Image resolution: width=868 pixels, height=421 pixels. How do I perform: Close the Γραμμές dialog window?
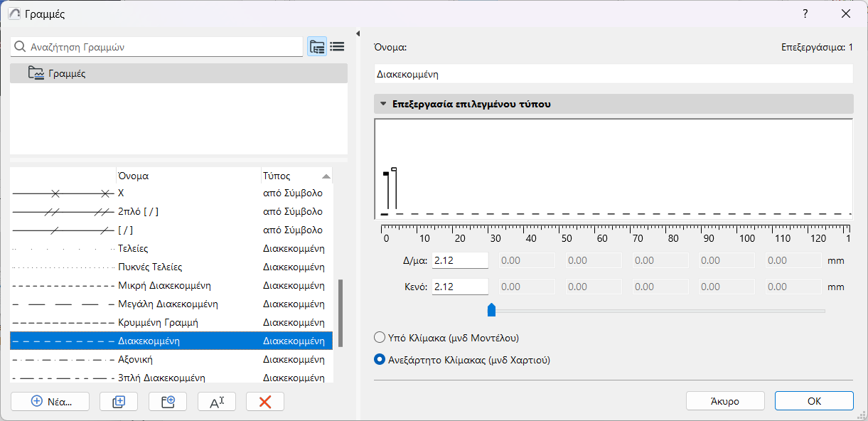click(846, 14)
